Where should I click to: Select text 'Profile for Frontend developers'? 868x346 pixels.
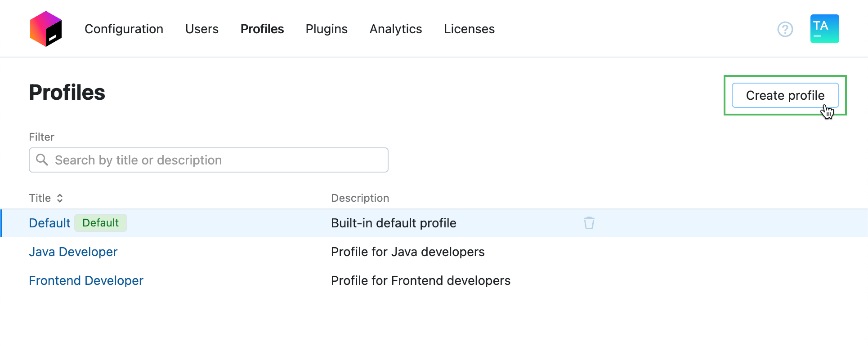(421, 280)
